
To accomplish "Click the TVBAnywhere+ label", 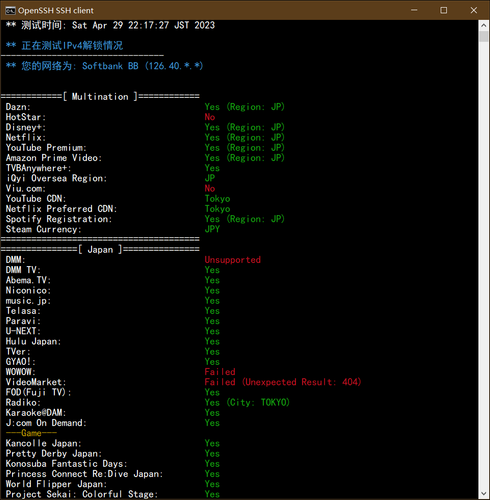I will (x=38, y=168).
